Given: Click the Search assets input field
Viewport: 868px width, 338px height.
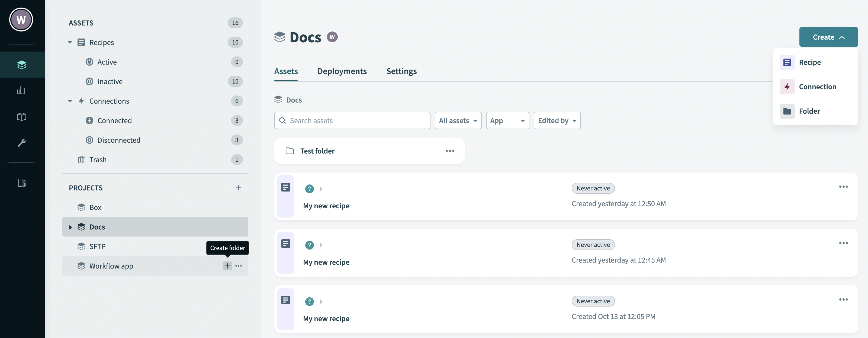Looking at the screenshot, I should click(x=352, y=120).
